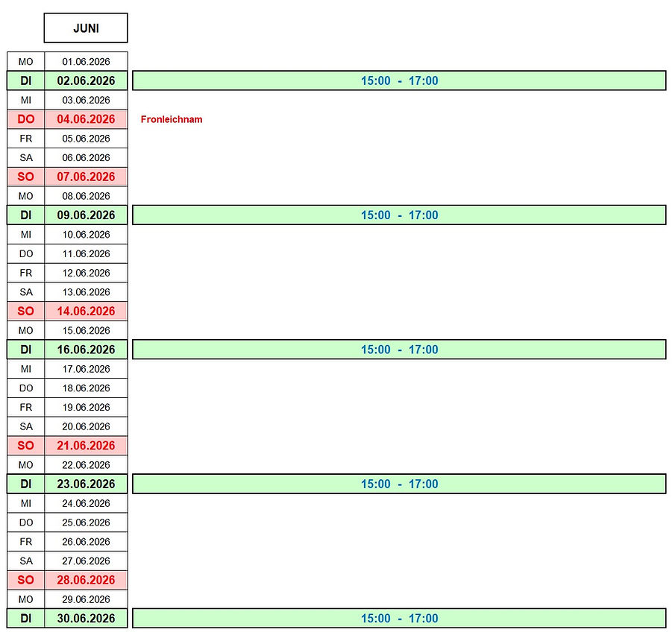Click Sunday date 14.06.2026
Image resolution: width=672 pixels, height=641 pixels.
[86, 312]
